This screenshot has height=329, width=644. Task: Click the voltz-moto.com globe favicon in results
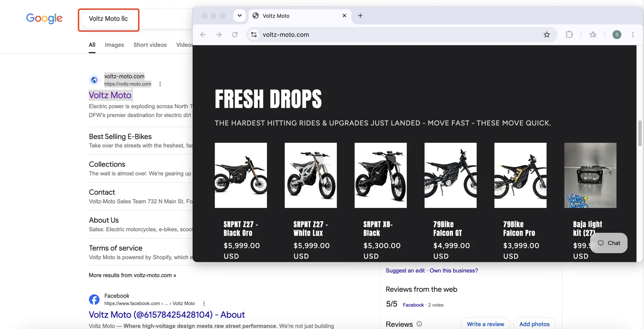[94, 80]
